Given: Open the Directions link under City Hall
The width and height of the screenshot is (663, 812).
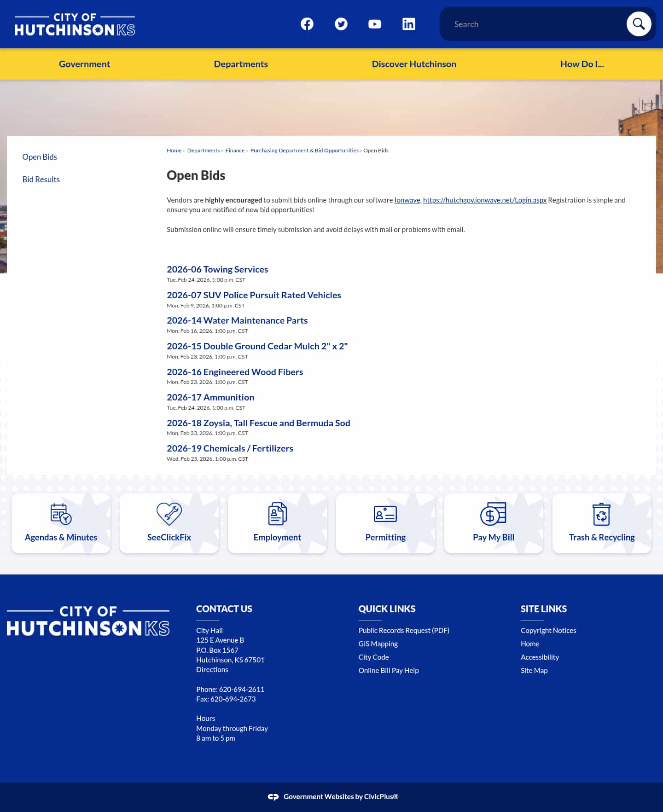Looking at the screenshot, I should [212, 670].
